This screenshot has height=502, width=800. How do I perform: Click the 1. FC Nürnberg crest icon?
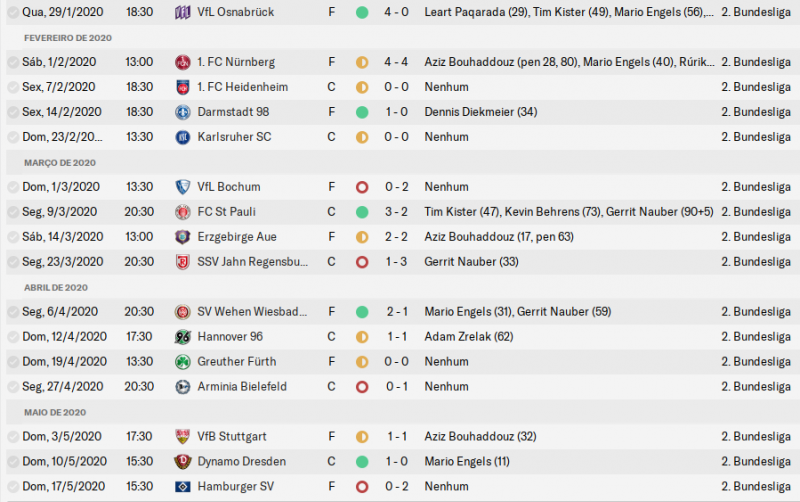[x=182, y=62]
